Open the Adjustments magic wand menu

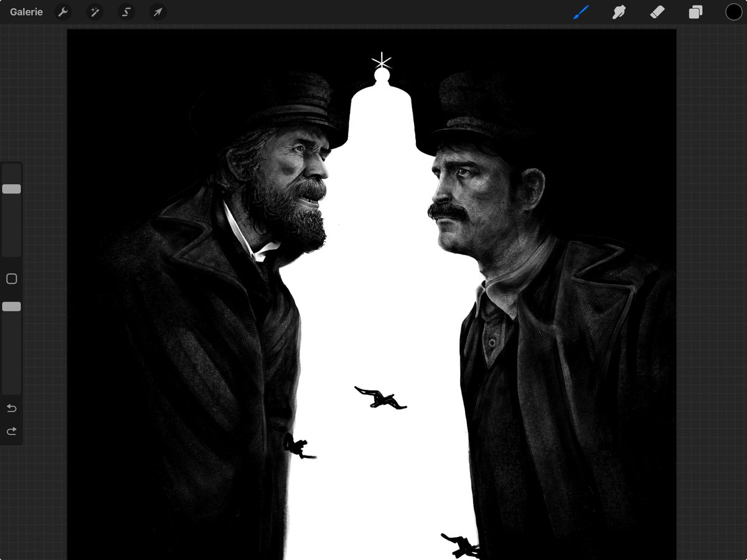[x=95, y=12]
